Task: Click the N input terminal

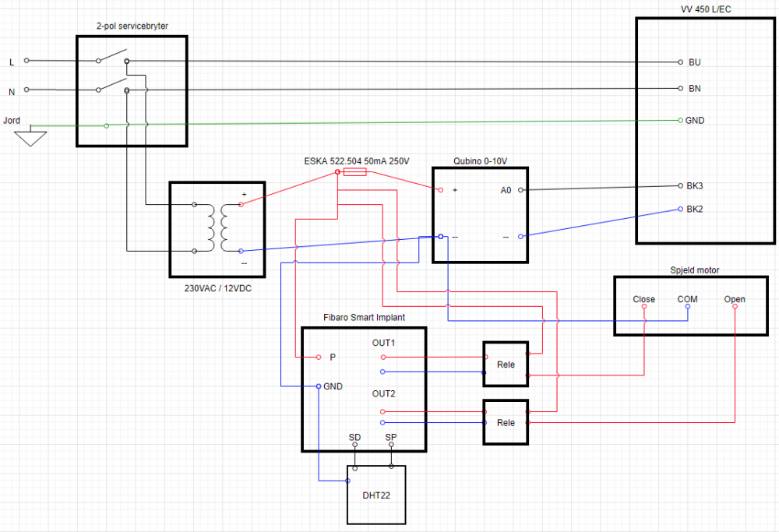Action: [26, 90]
